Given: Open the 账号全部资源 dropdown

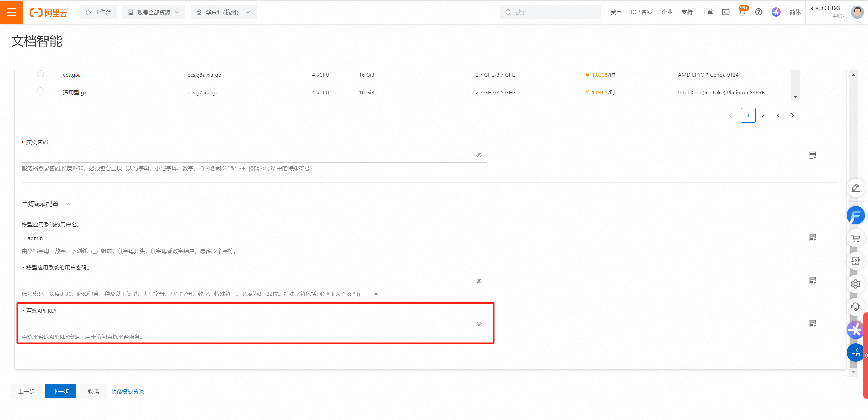Looking at the screenshot, I should [x=154, y=12].
